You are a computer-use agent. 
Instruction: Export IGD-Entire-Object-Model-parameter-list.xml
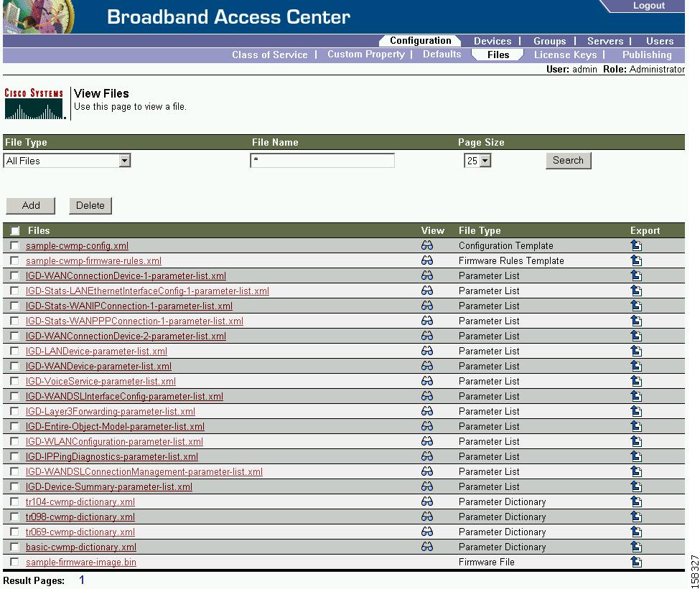click(636, 426)
